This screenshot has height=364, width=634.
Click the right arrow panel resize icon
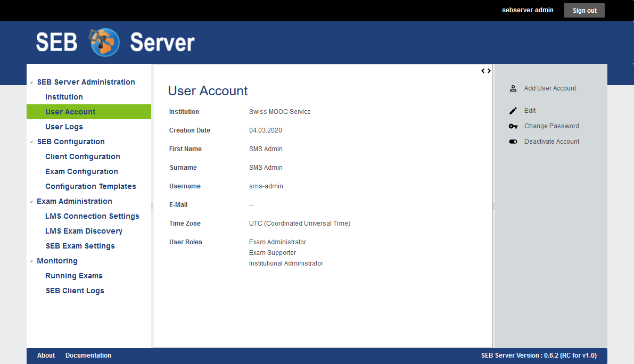[489, 71]
